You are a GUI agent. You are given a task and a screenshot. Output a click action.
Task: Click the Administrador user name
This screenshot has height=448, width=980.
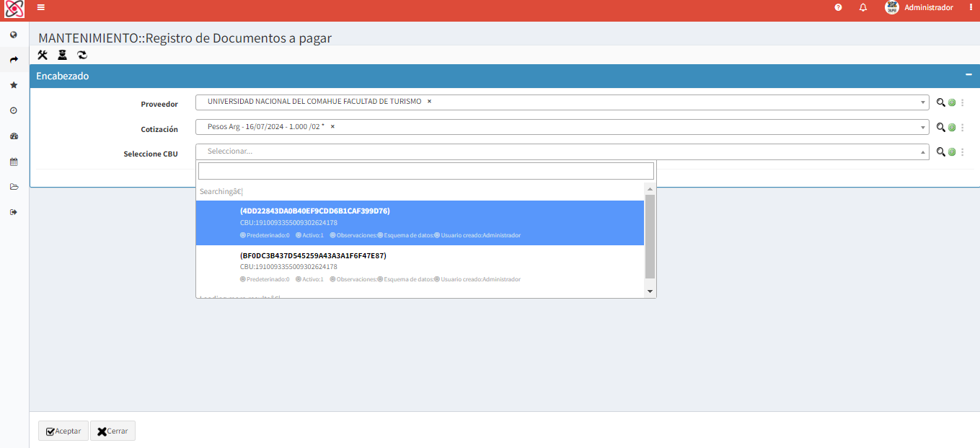click(929, 7)
